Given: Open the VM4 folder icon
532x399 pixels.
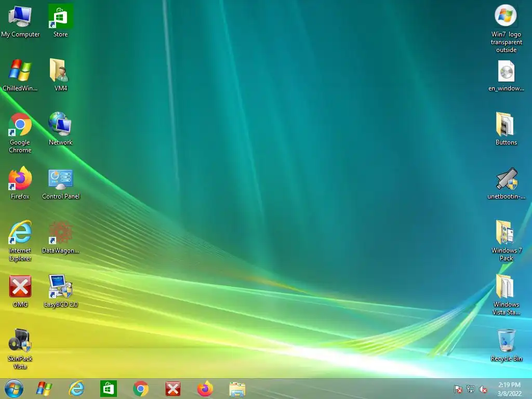Looking at the screenshot, I should (60, 75).
